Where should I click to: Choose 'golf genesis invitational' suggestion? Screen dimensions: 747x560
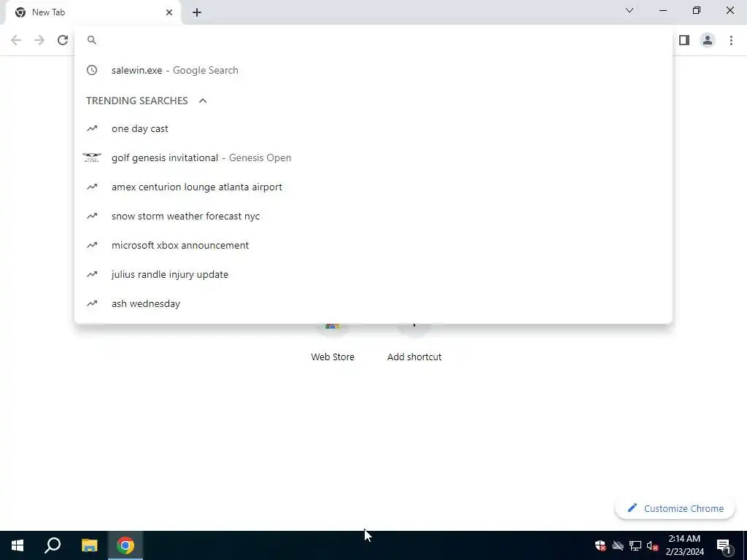tap(373, 157)
